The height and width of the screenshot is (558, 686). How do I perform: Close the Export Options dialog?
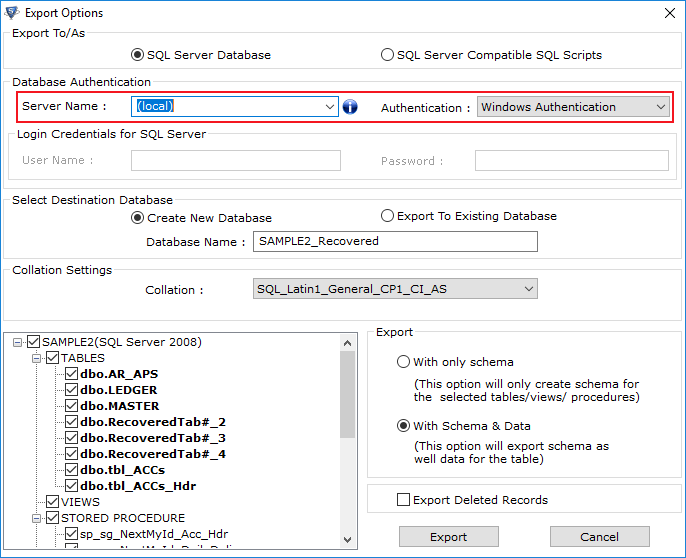point(669,13)
